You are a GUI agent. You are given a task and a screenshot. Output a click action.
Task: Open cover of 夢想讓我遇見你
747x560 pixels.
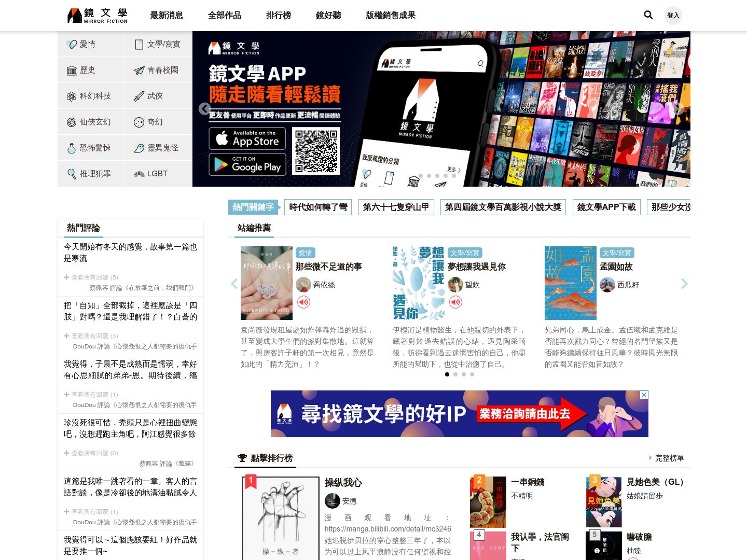click(x=419, y=283)
